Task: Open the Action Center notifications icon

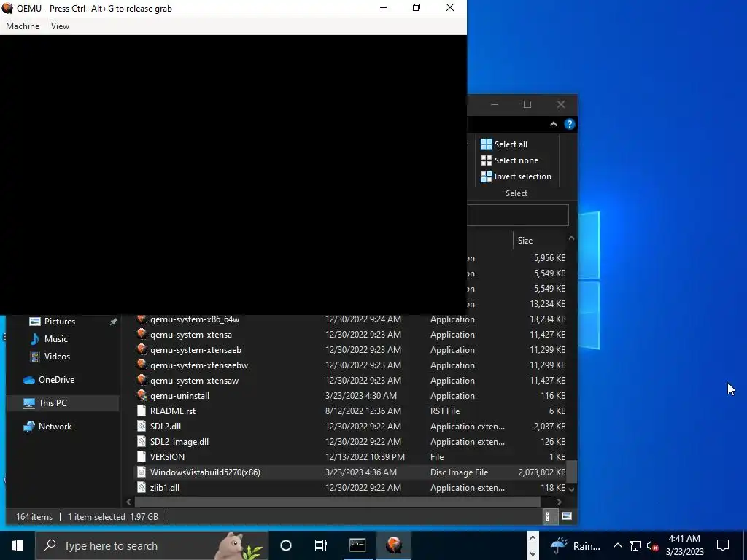Action: click(723, 545)
